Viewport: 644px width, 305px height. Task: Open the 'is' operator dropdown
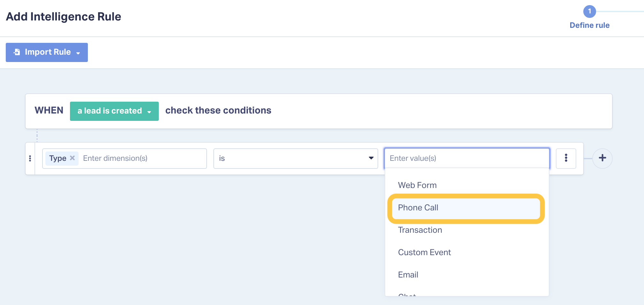tap(295, 158)
